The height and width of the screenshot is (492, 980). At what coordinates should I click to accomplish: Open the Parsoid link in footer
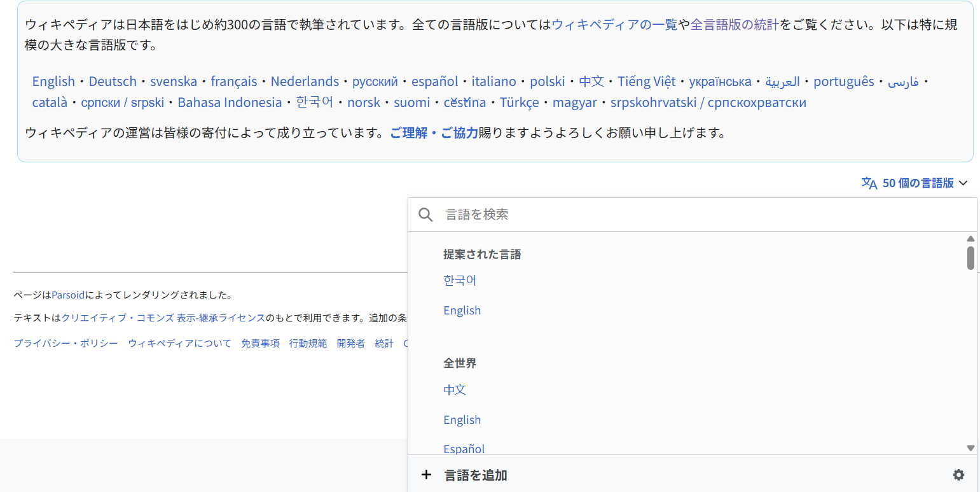[68, 295]
